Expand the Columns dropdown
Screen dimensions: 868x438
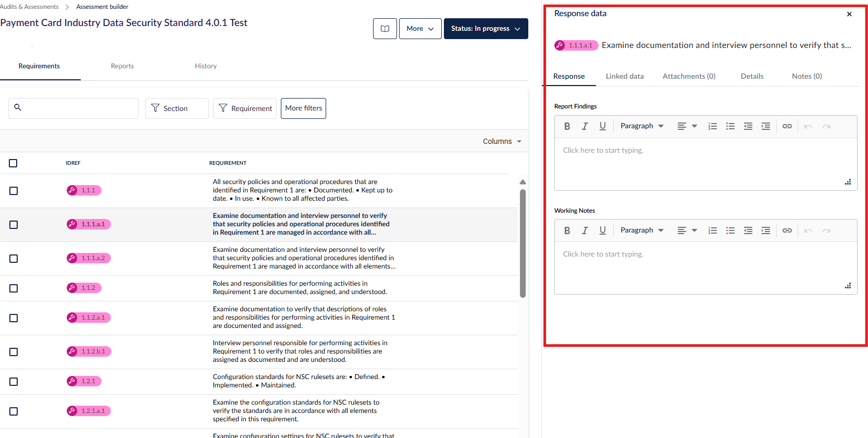click(x=502, y=141)
